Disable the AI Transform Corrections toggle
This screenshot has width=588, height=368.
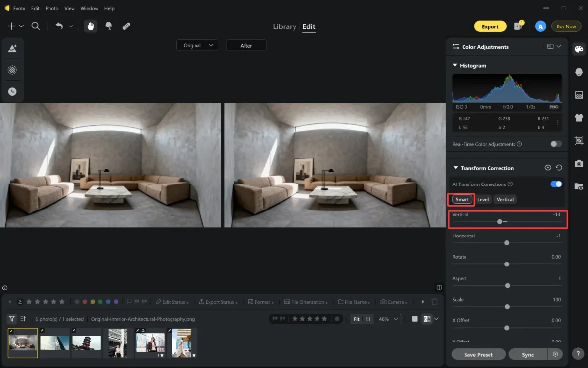pos(556,184)
